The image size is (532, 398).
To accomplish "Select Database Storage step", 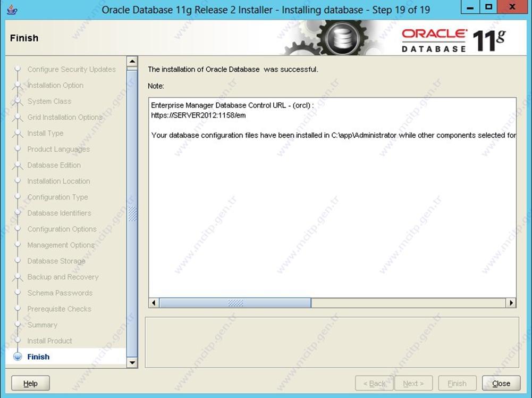I will coord(56,261).
